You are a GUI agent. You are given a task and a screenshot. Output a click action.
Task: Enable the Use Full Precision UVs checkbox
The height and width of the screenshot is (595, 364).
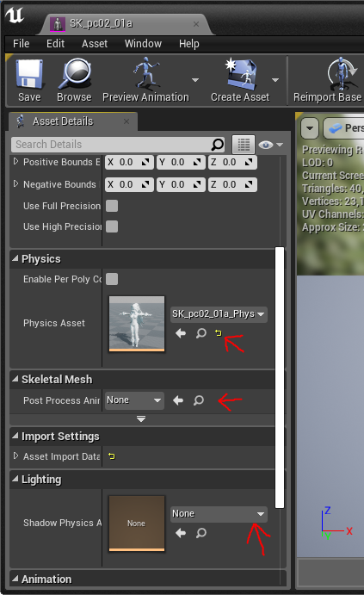coord(112,206)
